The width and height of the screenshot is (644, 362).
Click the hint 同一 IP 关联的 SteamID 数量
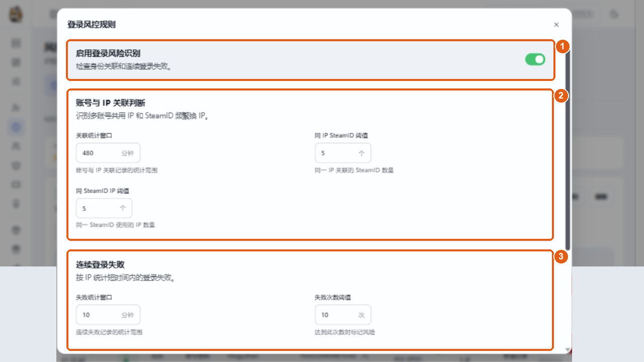click(354, 170)
